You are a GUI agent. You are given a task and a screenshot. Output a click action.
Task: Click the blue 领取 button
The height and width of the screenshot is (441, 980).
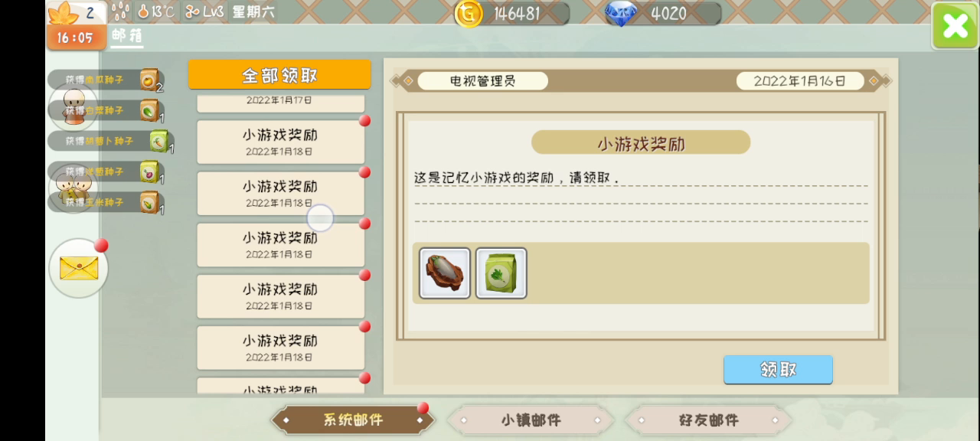click(x=778, y=370)
